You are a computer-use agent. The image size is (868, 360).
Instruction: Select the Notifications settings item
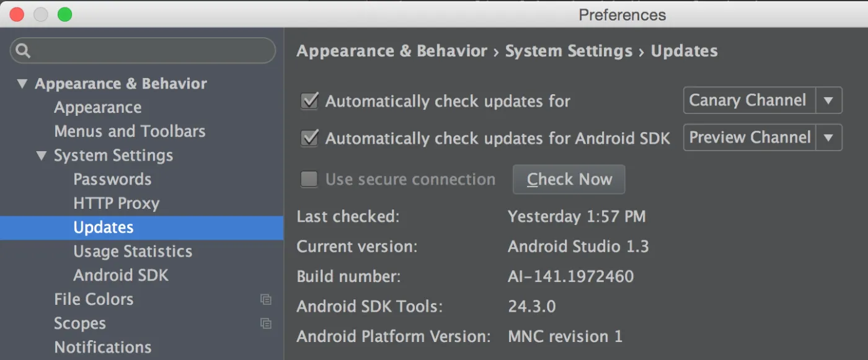[102, 347]
